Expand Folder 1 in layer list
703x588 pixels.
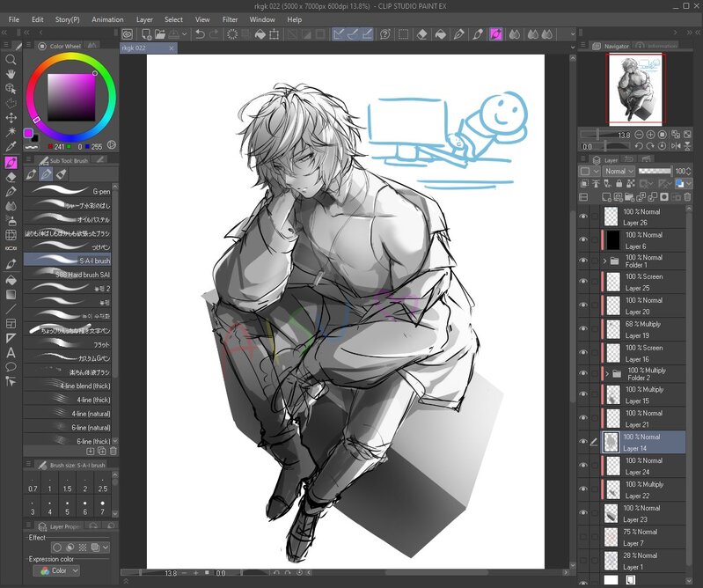click(604, 261)
